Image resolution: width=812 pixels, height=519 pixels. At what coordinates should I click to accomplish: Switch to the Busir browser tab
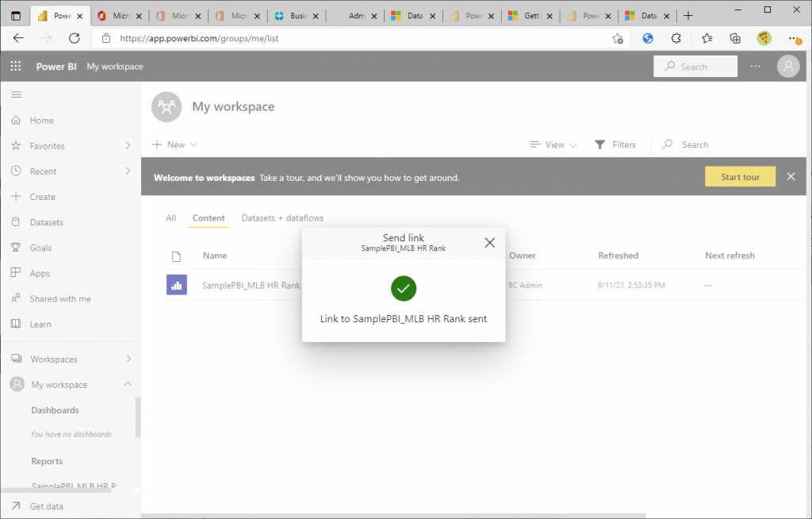click(x=297, y=16)
